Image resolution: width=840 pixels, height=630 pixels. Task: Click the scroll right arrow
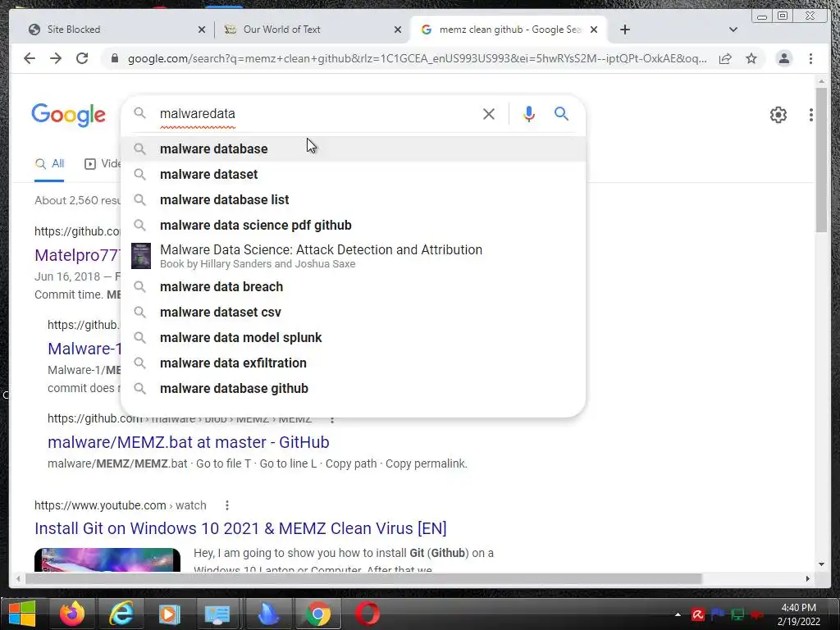(x=808, y=578)
